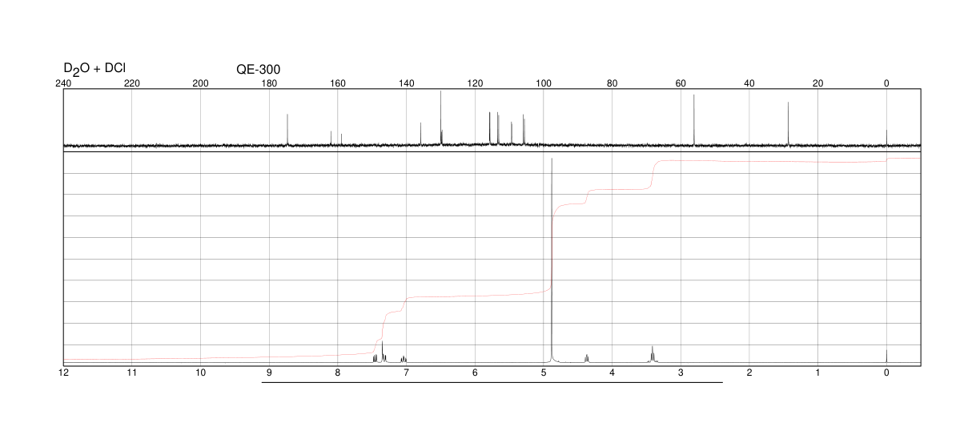Screen dimensions: 980x423
Task: Click the 8 ppm label on proton axis
Action: [338, 373]
